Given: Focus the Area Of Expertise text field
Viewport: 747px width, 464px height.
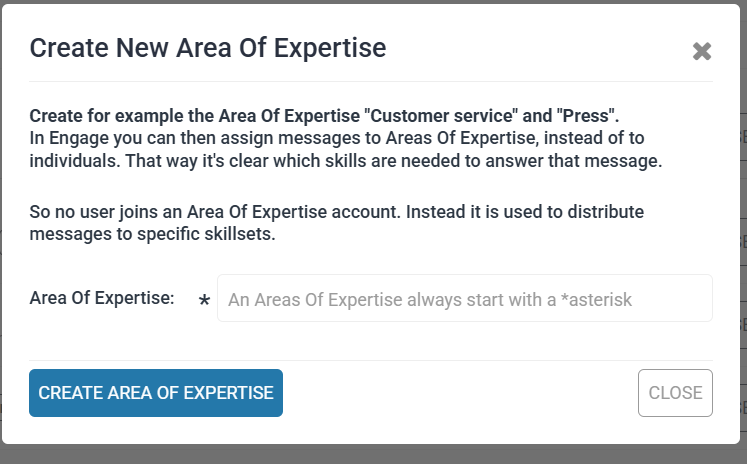Looking at the screenshot, I should coord(465,298).
